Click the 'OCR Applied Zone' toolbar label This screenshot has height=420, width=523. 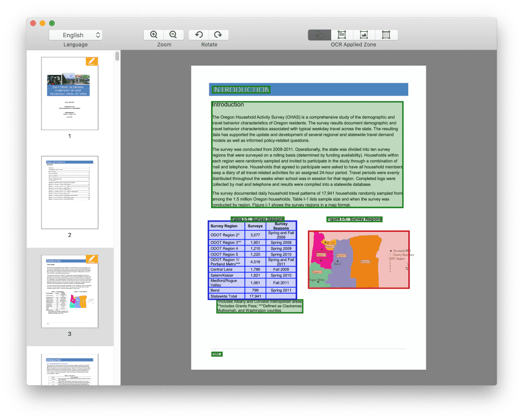click(353, 44)
